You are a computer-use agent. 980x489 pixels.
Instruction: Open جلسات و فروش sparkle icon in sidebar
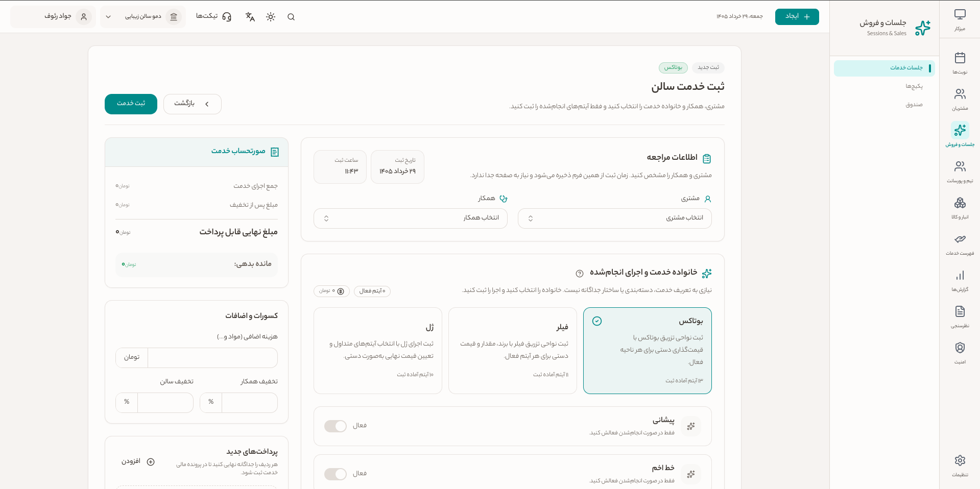(960, 130)
